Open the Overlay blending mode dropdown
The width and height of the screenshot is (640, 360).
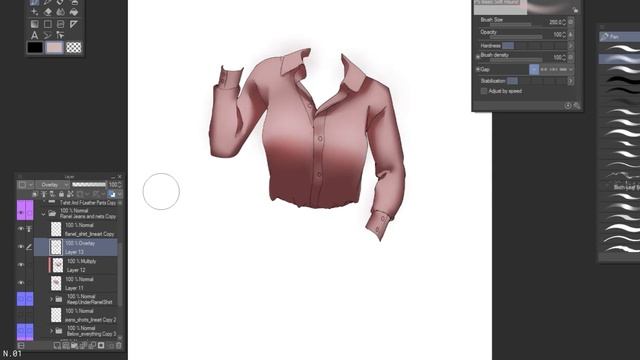[x=52, y=185]
